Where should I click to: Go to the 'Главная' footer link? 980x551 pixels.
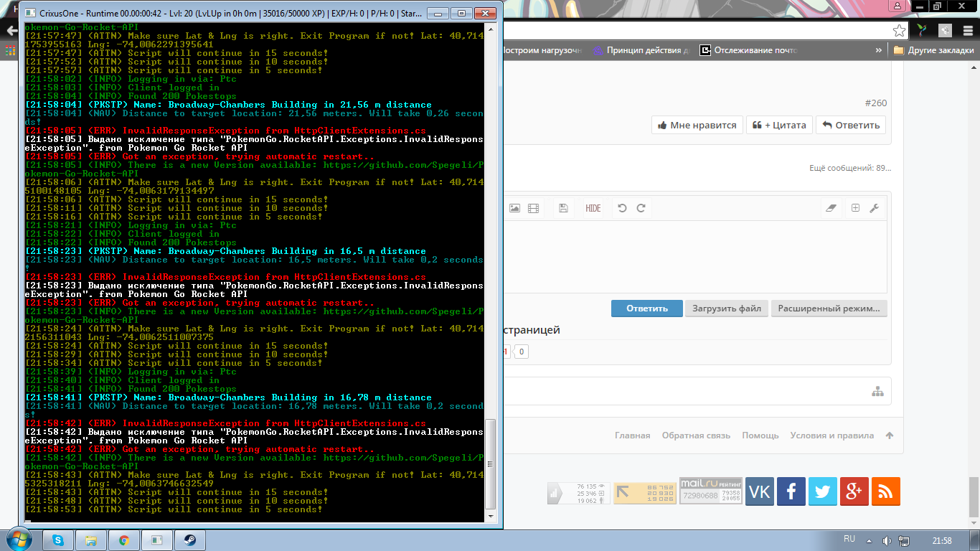pyautogui.click(x=633, y=435)
